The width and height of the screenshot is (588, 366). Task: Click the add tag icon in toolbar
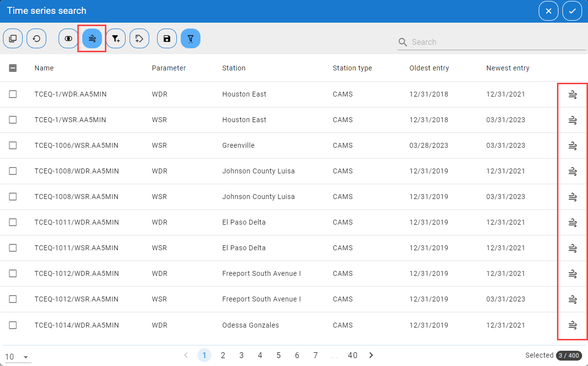coord(139,38)
